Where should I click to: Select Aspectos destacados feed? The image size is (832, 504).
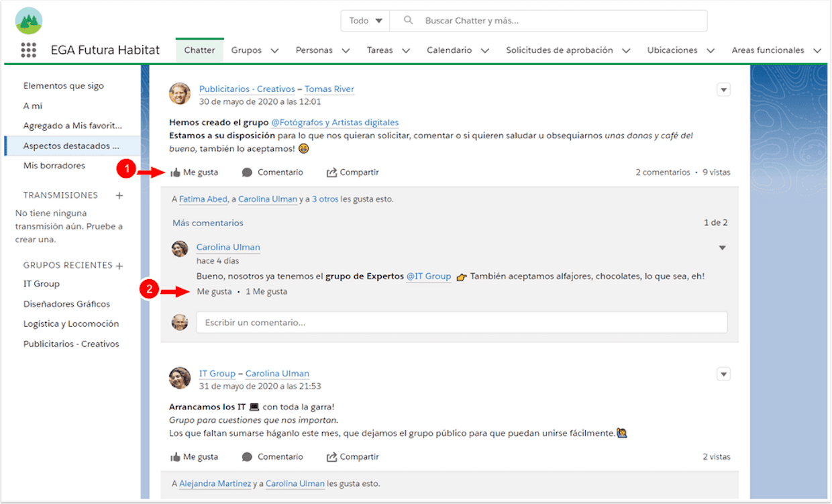(72, 146)
